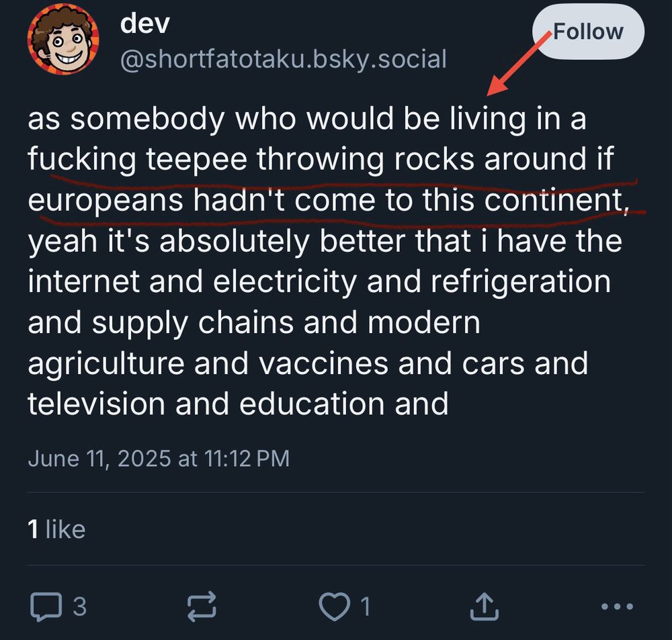
Task: Click the underlined europeans text line
Action: coord(329,200)
